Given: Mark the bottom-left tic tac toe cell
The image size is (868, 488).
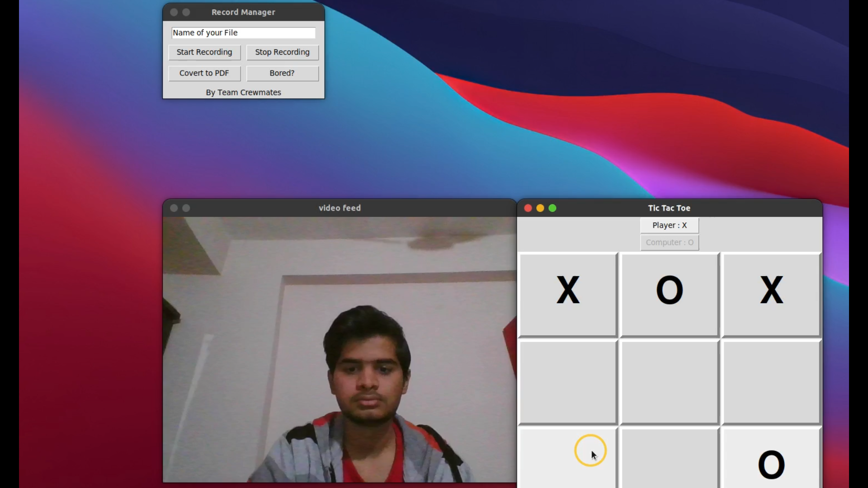Looking at the screenshot, I should (568, 457).
